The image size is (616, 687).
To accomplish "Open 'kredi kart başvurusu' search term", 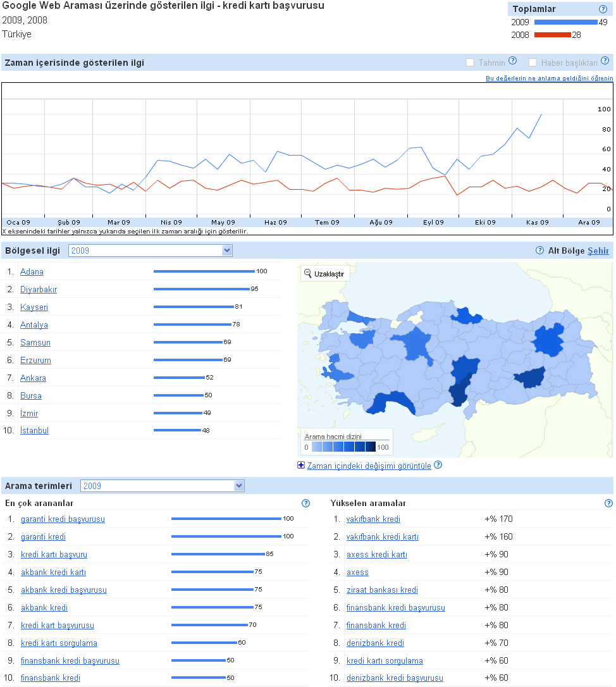I will click(x=58, y=625).
